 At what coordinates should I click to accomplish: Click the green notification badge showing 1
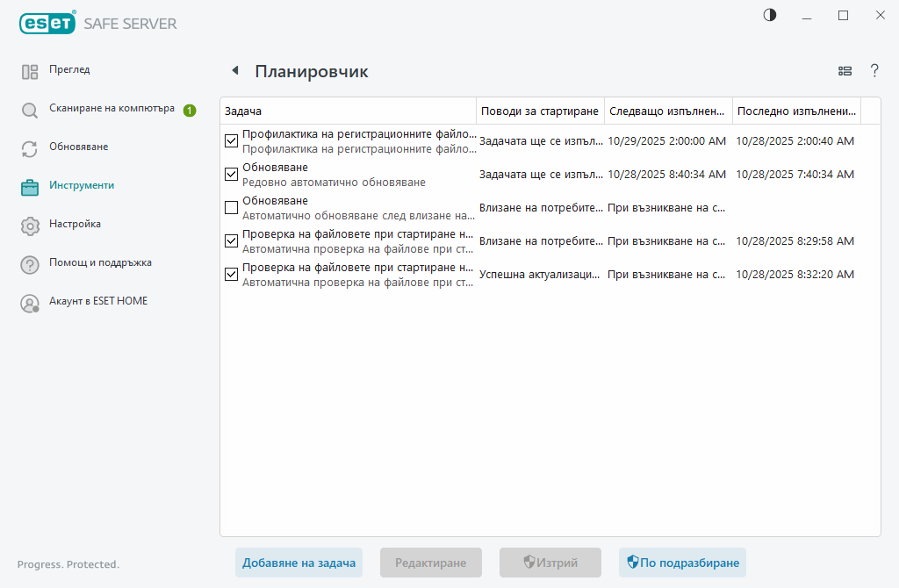(x=190, y=111)
